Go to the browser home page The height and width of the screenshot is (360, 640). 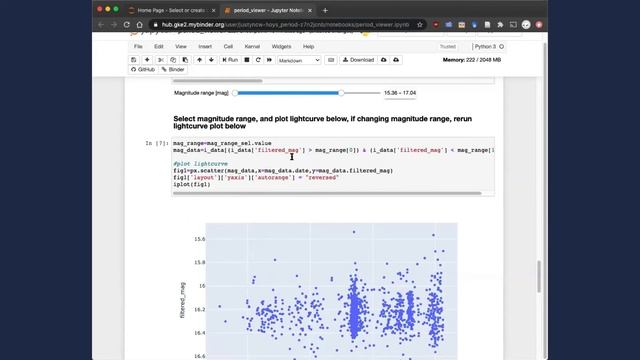[x=140, y=25]
